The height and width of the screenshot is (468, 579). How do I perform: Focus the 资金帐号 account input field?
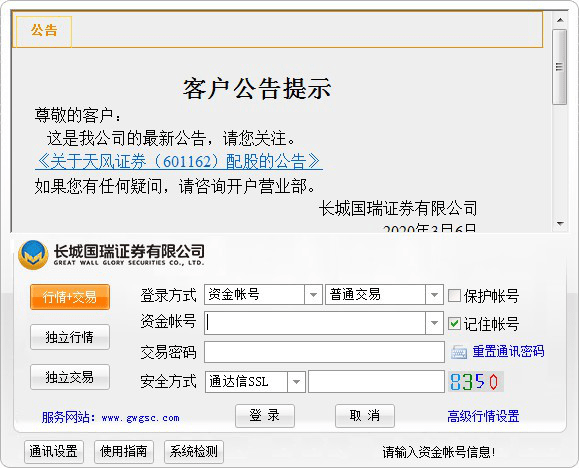[x=315, y=323]
